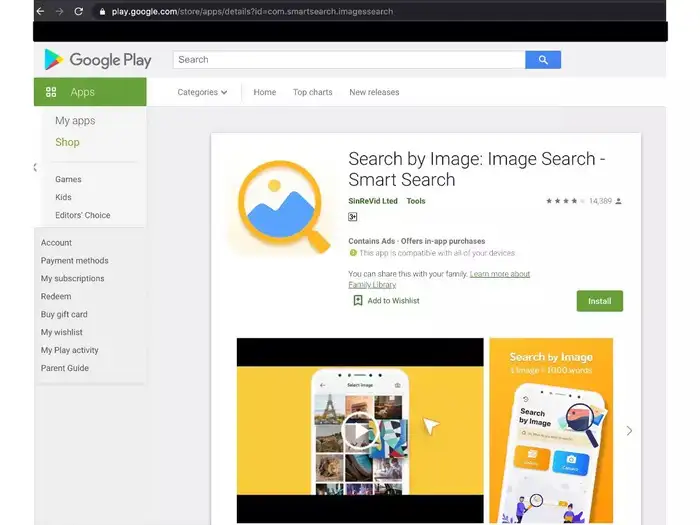This screenshot has height=525, width=700.
Task: Go to New releases tab
Action: coord(374,92)
